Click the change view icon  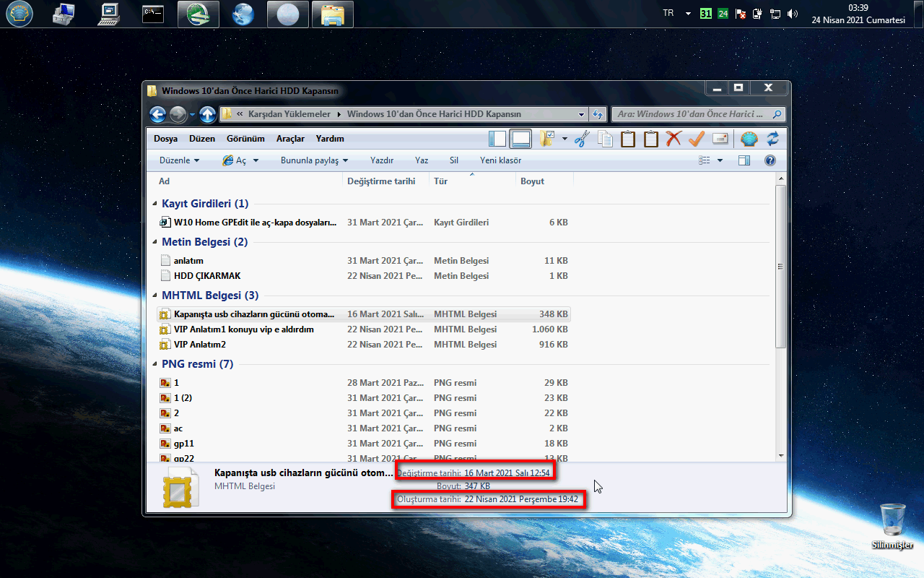pyautogui.click(x=705, y=160)
